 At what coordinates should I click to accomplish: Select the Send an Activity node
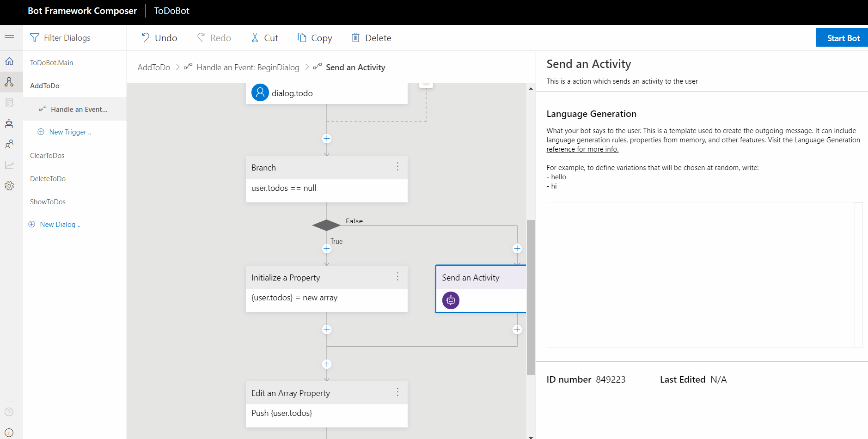[x=481, y=289]
